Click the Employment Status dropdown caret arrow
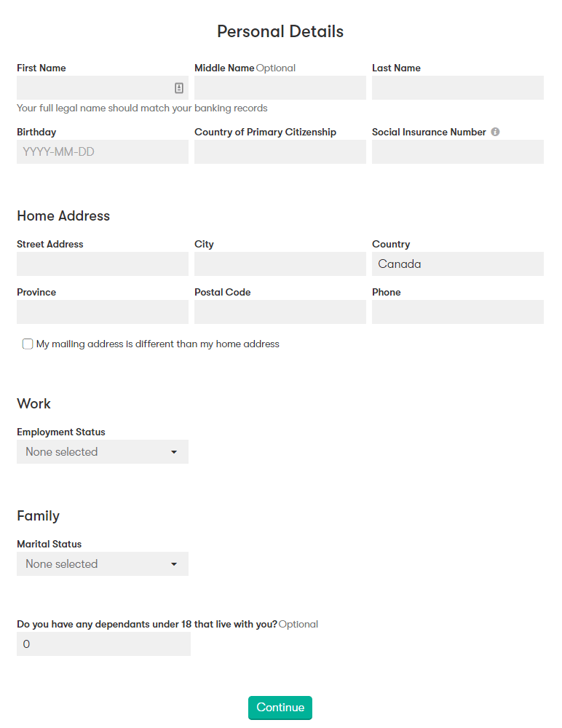Screen dimensions: 562x728 [175, 451]
